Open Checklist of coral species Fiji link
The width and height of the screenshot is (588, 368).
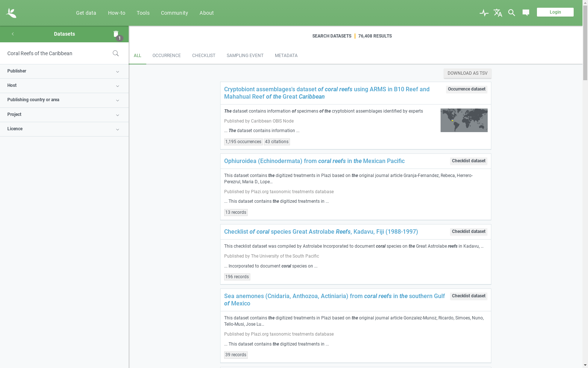321,232
